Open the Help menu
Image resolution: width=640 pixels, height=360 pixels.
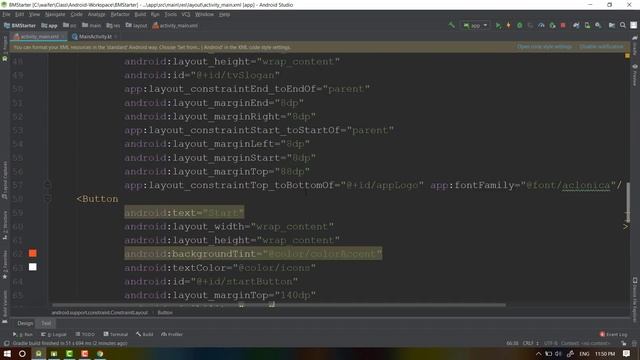[224, 14]
